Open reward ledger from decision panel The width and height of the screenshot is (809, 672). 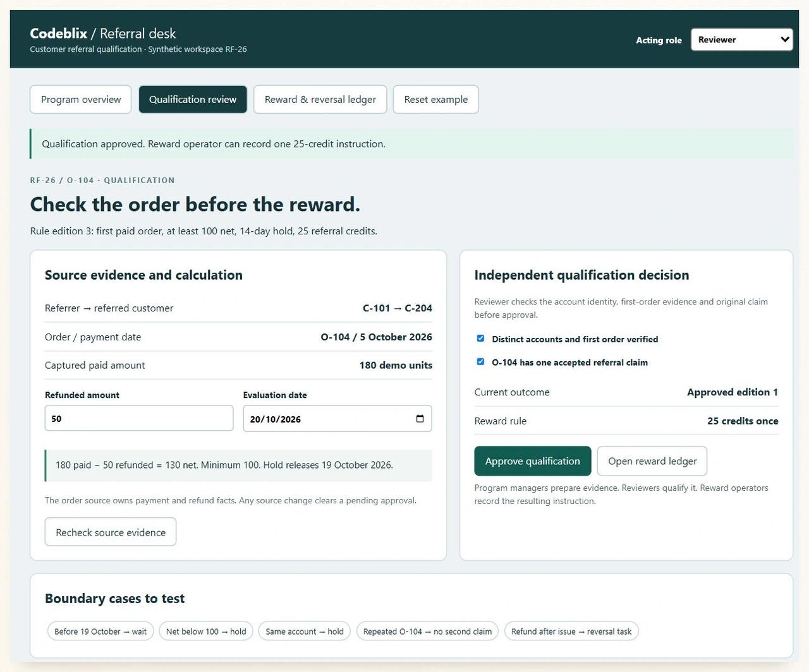click(x=652, y=461)
